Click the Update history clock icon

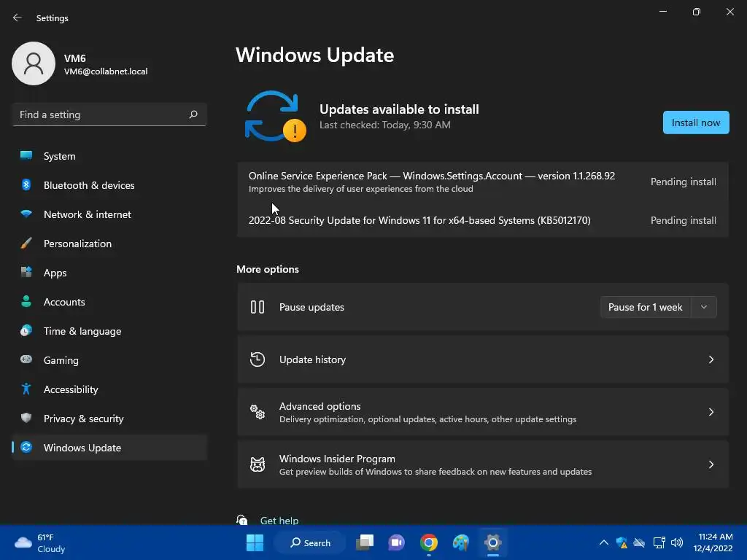pos(258,359)
